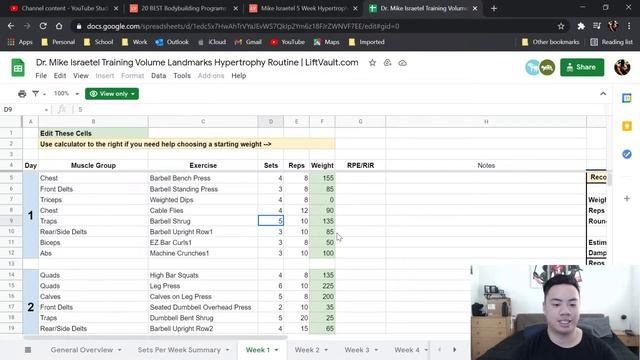This screenshot has width=640, height=360.
Task: Open the YouTube bookmark
Action: tap(287, 42)
